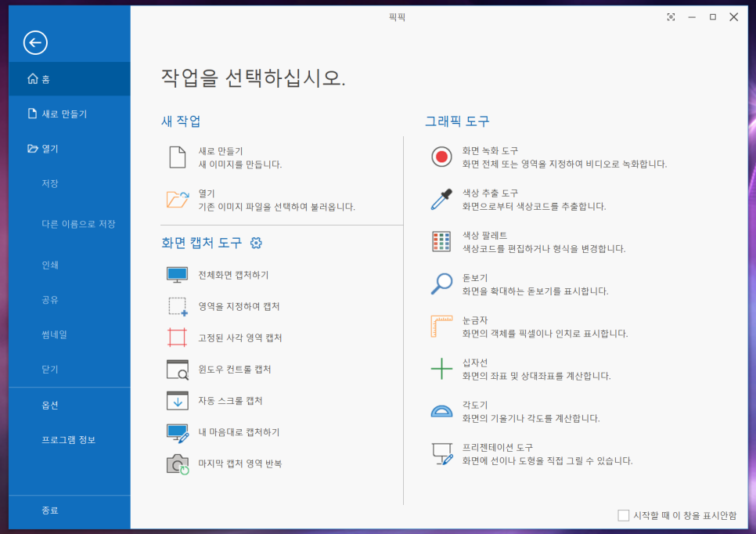
Task: Click the monitor with pen icon for 내 마음대로 캡처하기
Action: [x=178, y=433]
